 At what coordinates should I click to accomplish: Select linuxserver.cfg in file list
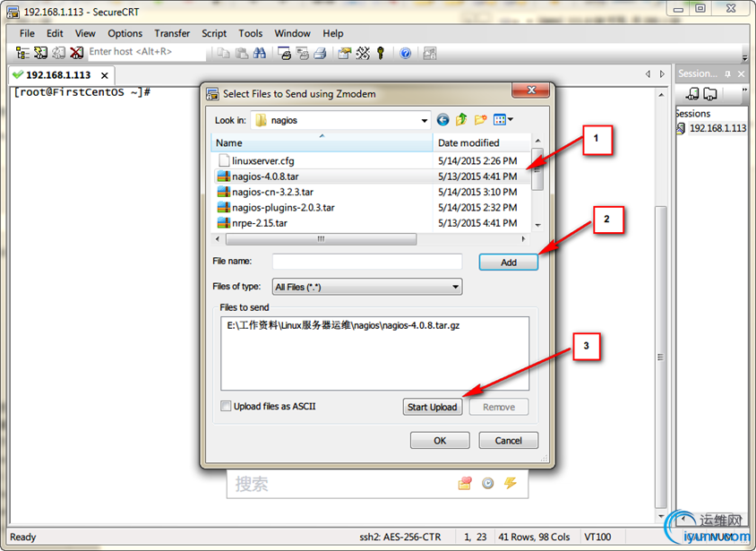point(262,160)
